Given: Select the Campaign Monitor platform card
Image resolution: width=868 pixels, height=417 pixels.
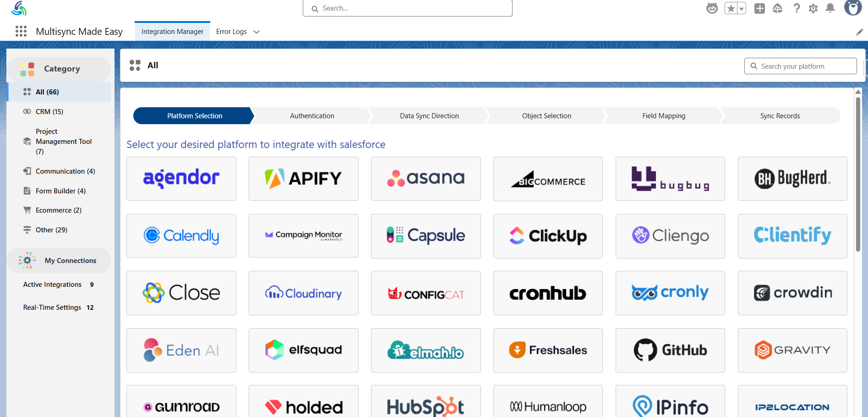Looking at the screenshot, I should point(304,236).
